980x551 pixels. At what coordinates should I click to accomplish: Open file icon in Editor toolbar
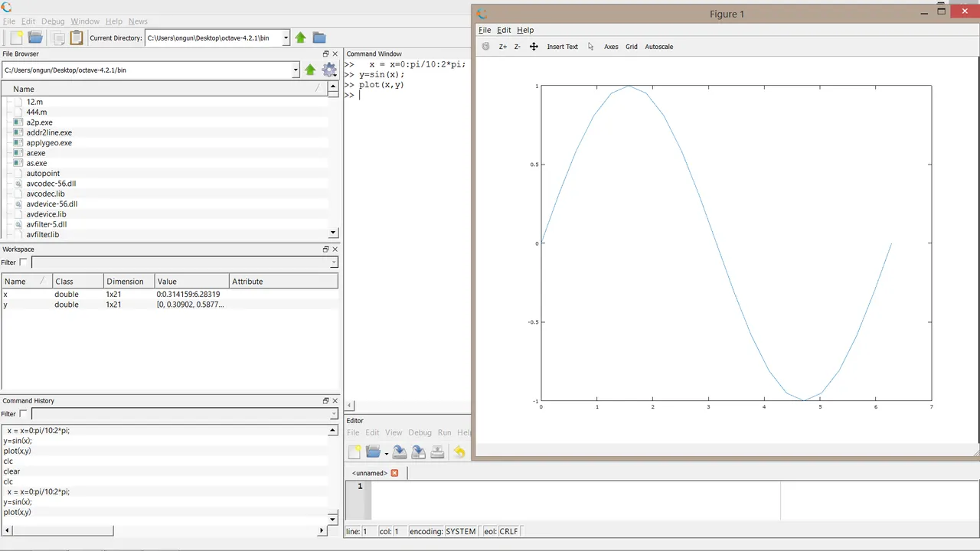(373, 452)
